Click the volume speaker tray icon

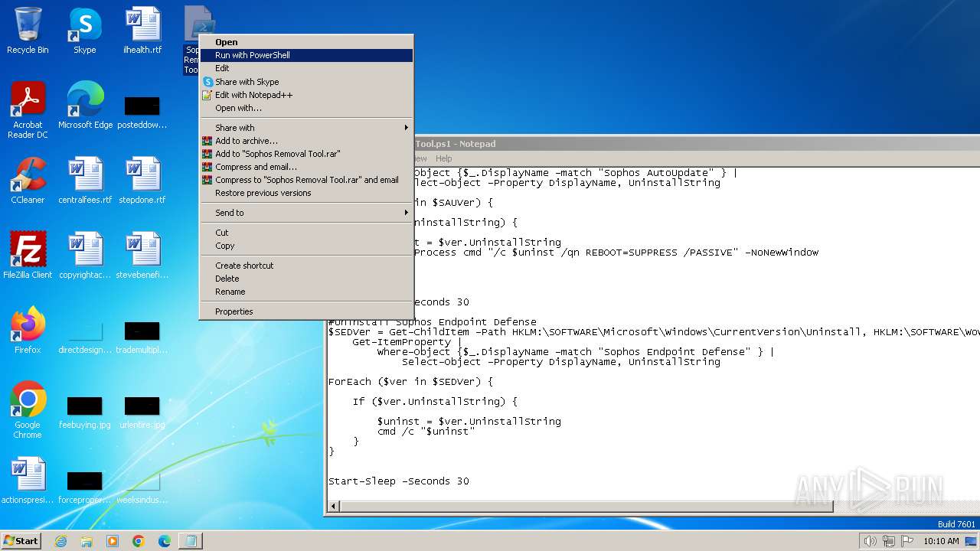pyautogui.click(x=870, y=541)
